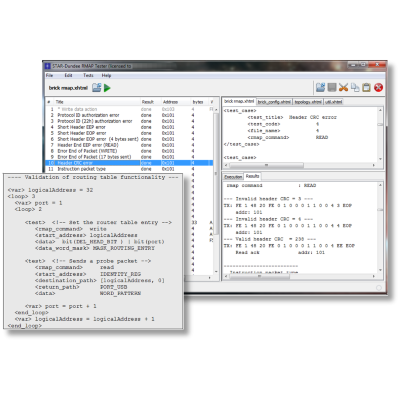
Task: Click Read ack line in results pane
Action: (279, 252)
